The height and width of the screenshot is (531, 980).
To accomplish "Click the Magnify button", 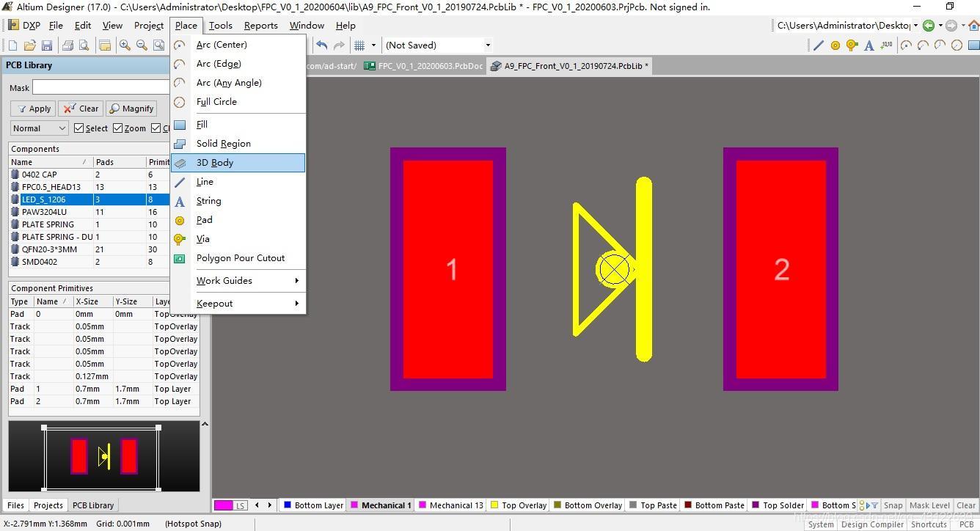I will (x=131, y=109).
